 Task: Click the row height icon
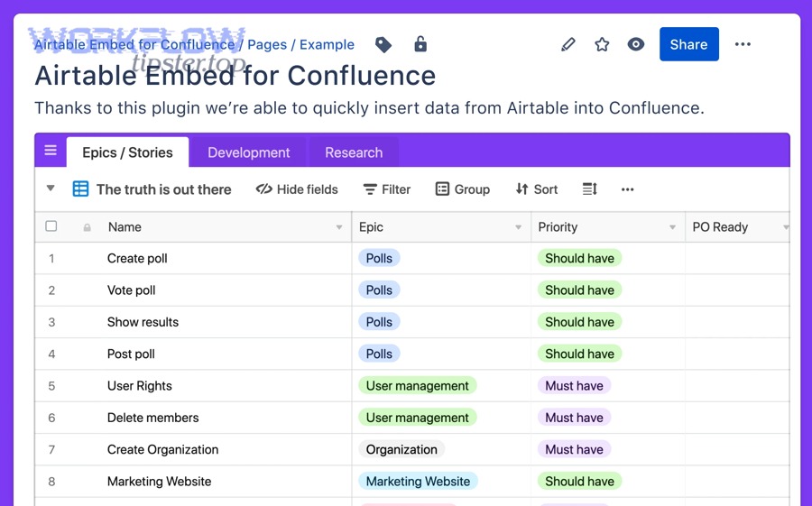point(590,189)
